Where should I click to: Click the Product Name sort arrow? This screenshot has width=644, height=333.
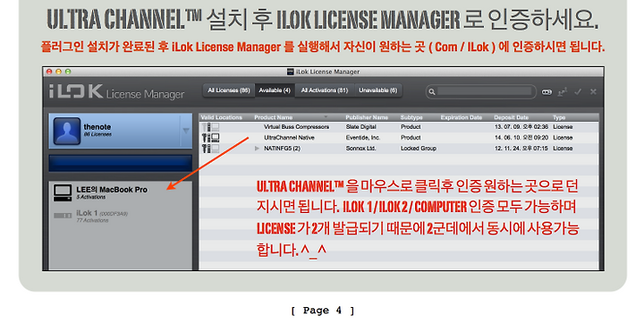326,117
